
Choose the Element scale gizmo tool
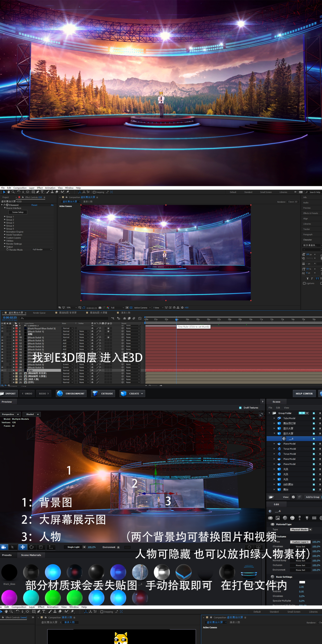point(41,547)
